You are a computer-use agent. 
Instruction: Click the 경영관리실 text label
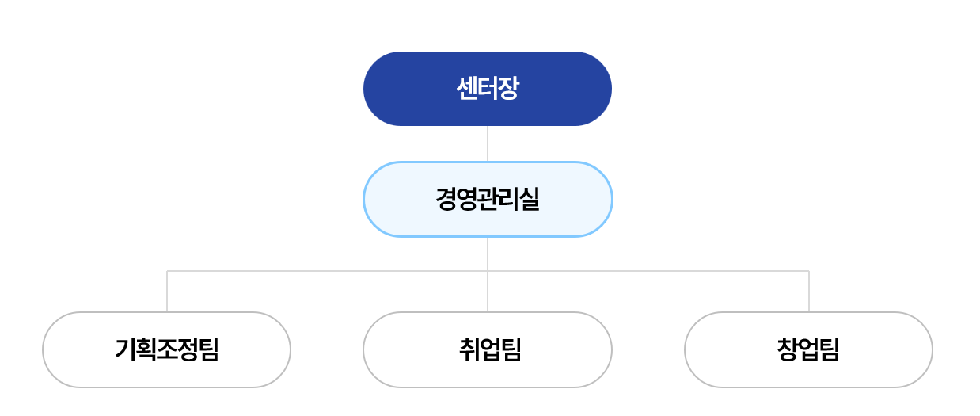click(x=487, y=199)
